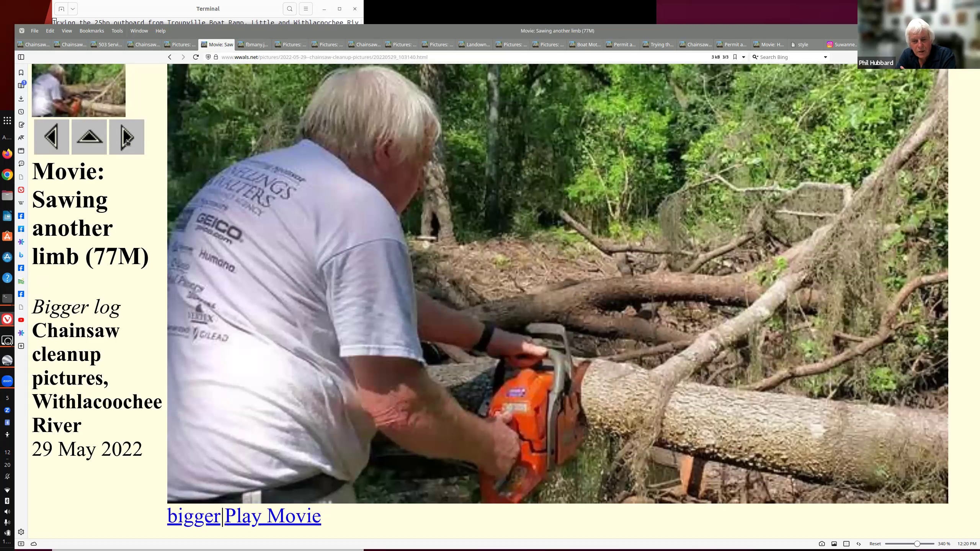Image resolution: width=980 pixels, height=551 pixels.
Task: Launch Google Chrome from the dock
Action: pos(7,175)
